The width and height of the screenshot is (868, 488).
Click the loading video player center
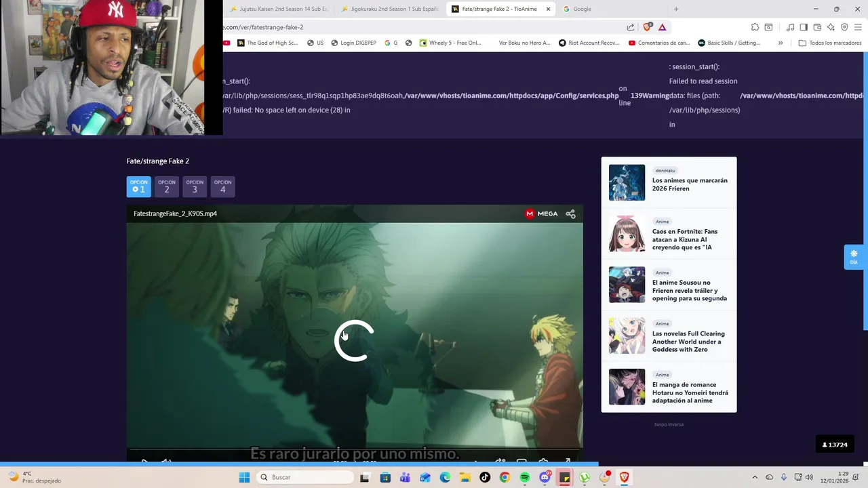[x=354, y=340]
